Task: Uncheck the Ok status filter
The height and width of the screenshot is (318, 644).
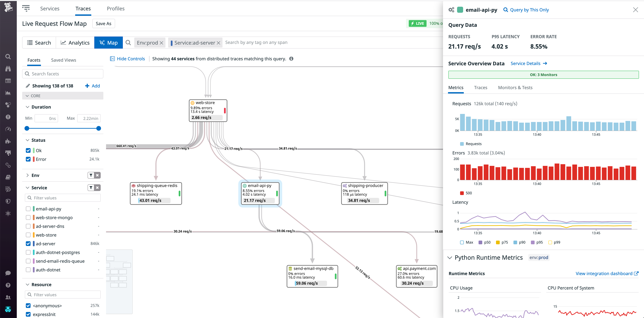Action: point(28,150)
